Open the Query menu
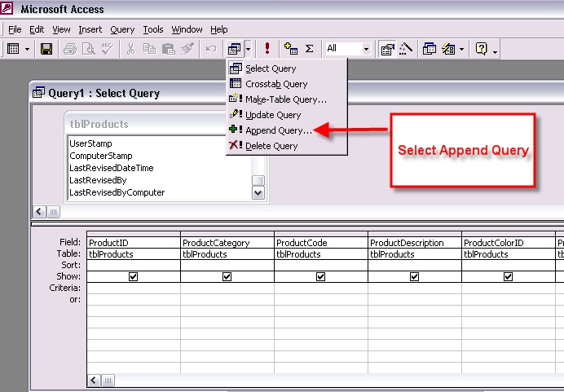 coord(122,29)
